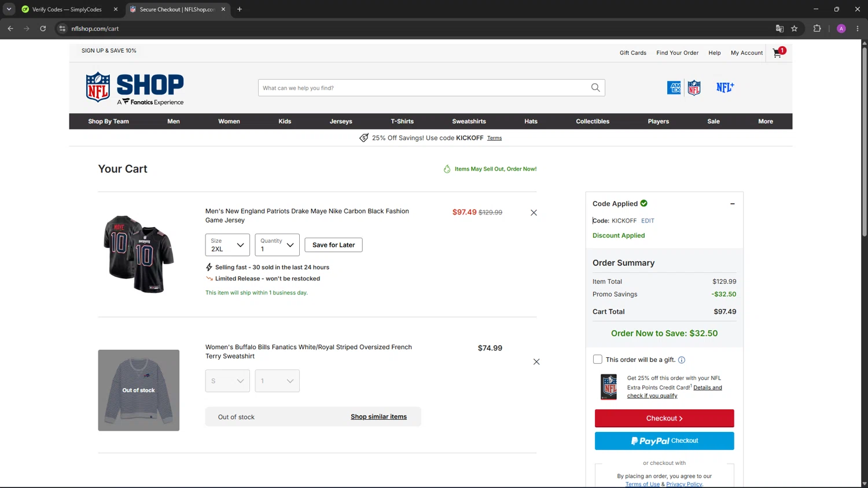Click the search magnifier icon
This screenshot has width=868, height=488.
[595, 88]
